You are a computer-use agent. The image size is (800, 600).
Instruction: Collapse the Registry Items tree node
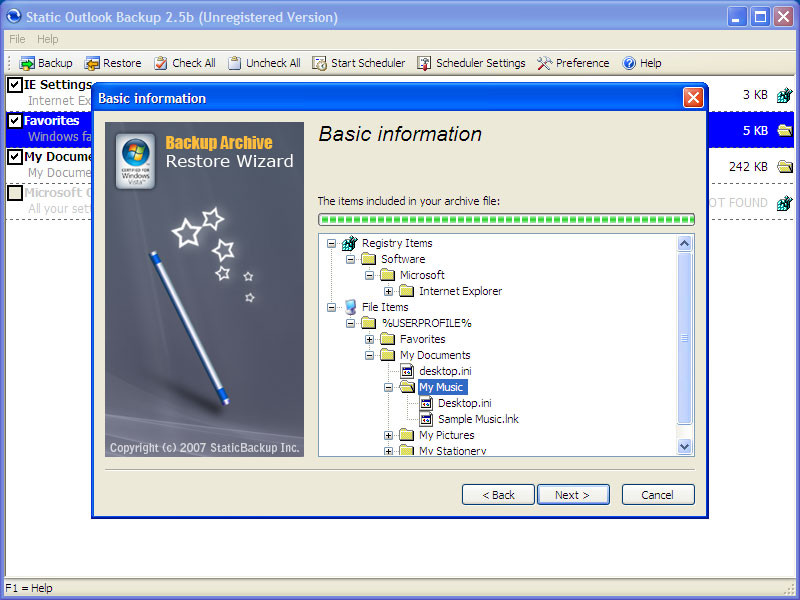[x=331, y=243]
